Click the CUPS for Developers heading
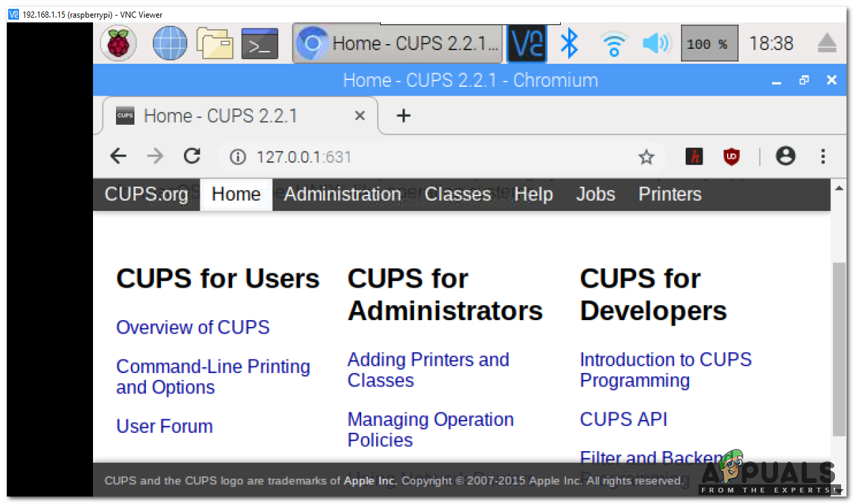The width and height of the screenshot is (854, 504). tap(654, 295)
